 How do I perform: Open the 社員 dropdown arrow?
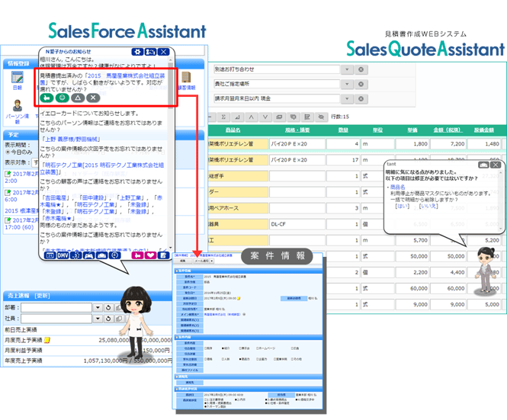(x=98, y=319)
